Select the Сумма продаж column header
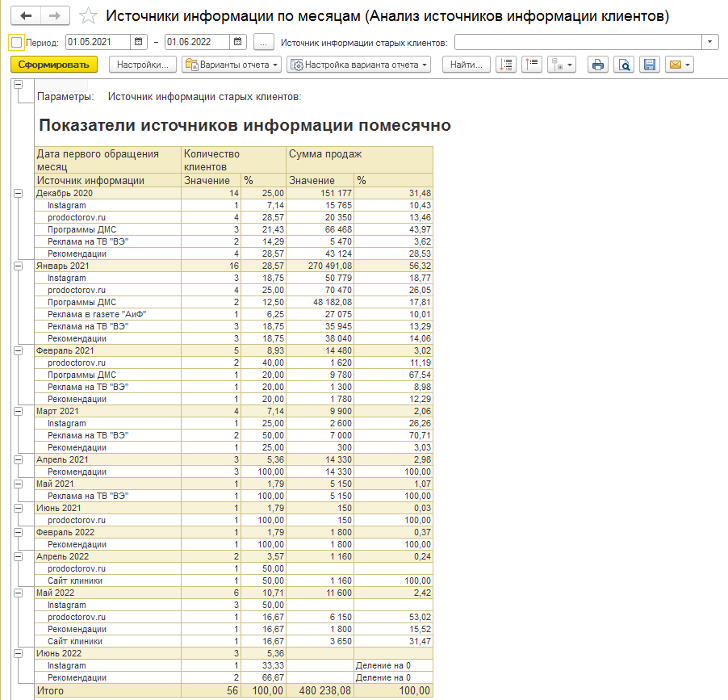728x700 pixels. [359, 160]
